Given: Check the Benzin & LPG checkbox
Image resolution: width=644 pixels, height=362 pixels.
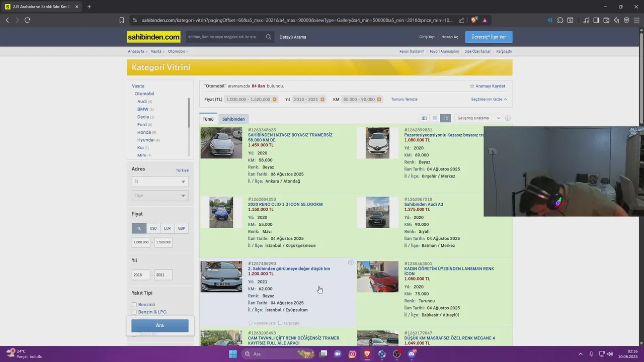Looking at the screenshot, I should click(x=134, y=312).
